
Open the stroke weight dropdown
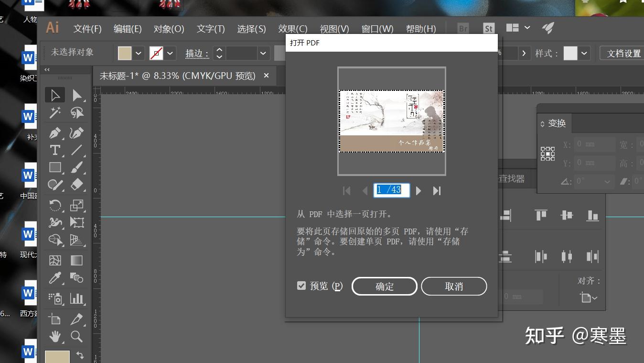263,53
